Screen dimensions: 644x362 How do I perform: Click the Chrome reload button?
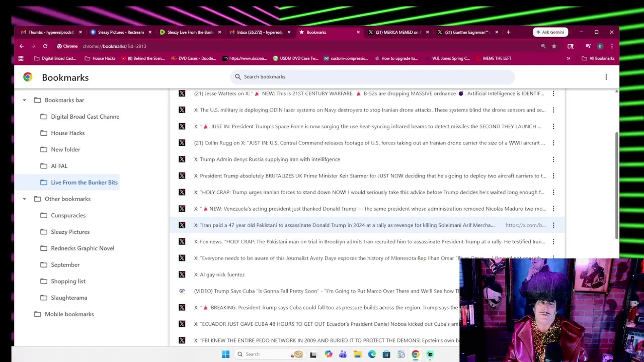45,46
